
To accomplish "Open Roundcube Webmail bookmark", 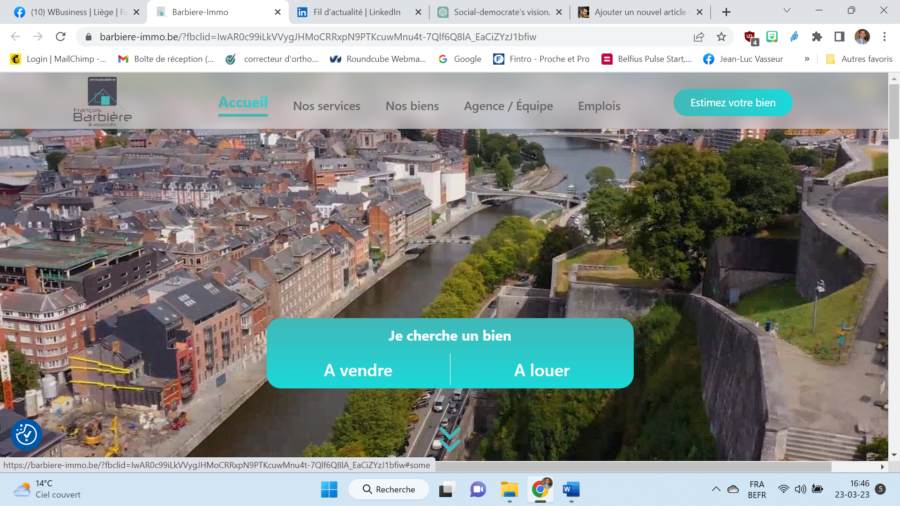I will [378, 59].
